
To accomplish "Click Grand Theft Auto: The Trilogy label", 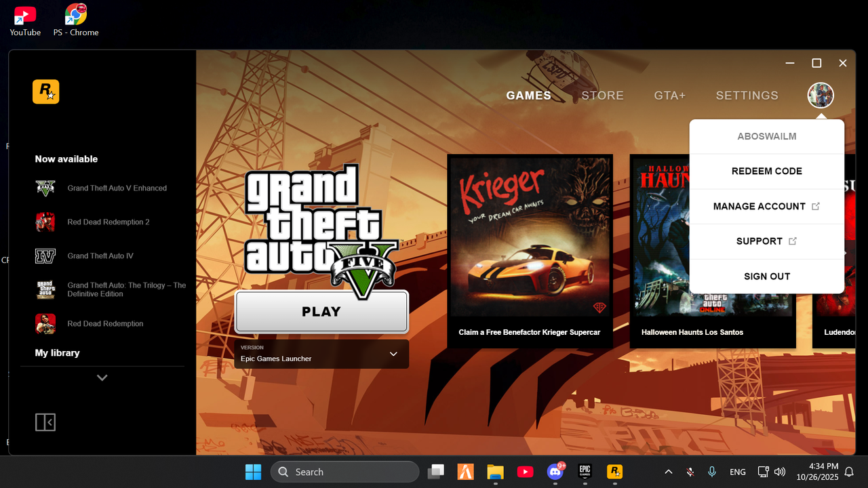I will [x=127, y=290].
